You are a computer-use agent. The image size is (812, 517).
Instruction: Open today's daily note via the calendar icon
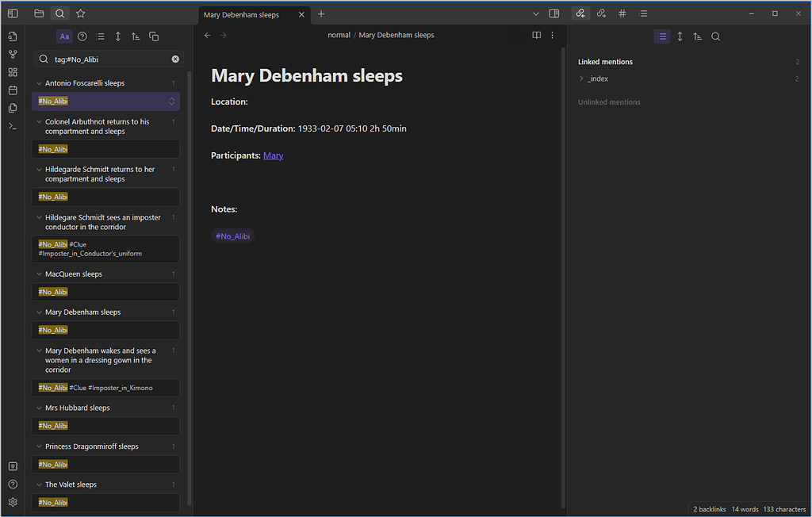coord(12,90)
